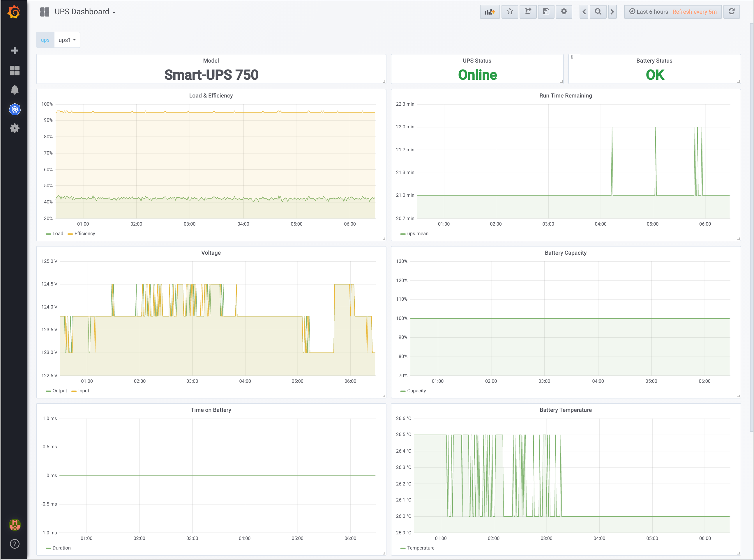The height and width of the screenshot is (560, 754).
Task: Star this dashboard as favorite
Action: tap(509, 12)
